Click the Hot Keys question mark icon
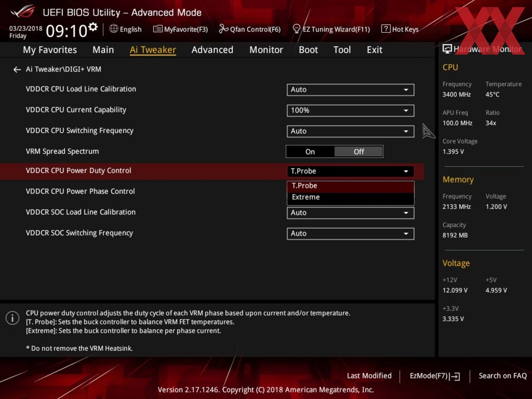532x399 pixels. 386,29
